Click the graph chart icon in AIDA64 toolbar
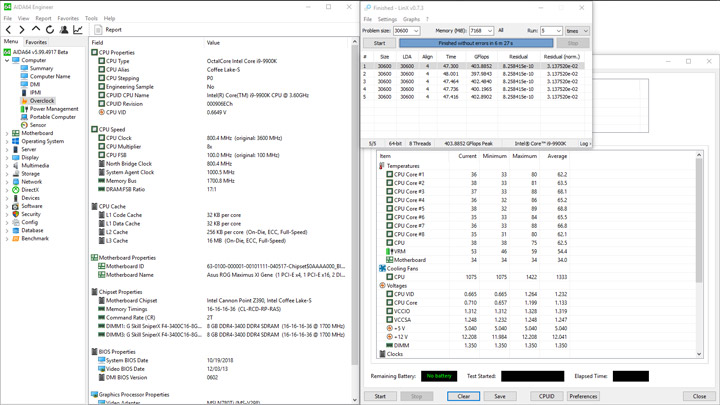The height and width of the screenshot is (405, 720). [78, 30]
